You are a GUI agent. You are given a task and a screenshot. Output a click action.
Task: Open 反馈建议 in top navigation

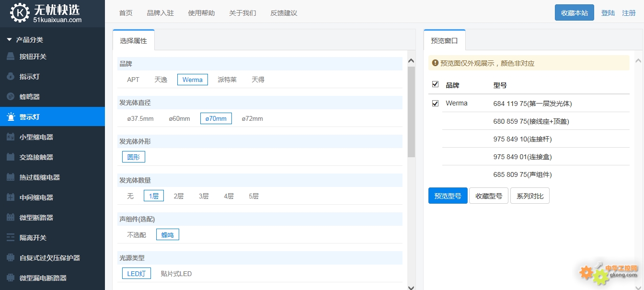click(x=284, y=13)
